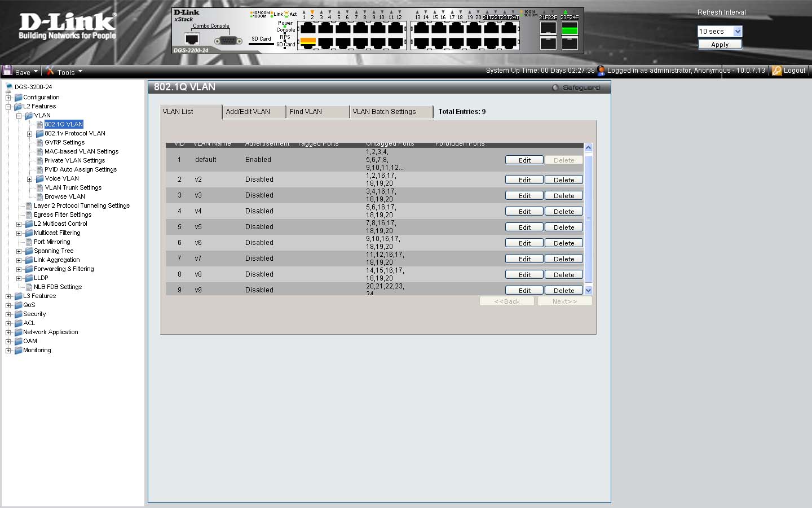
Task: Delete the v8 VLAN entry
Action: point(563,275)
